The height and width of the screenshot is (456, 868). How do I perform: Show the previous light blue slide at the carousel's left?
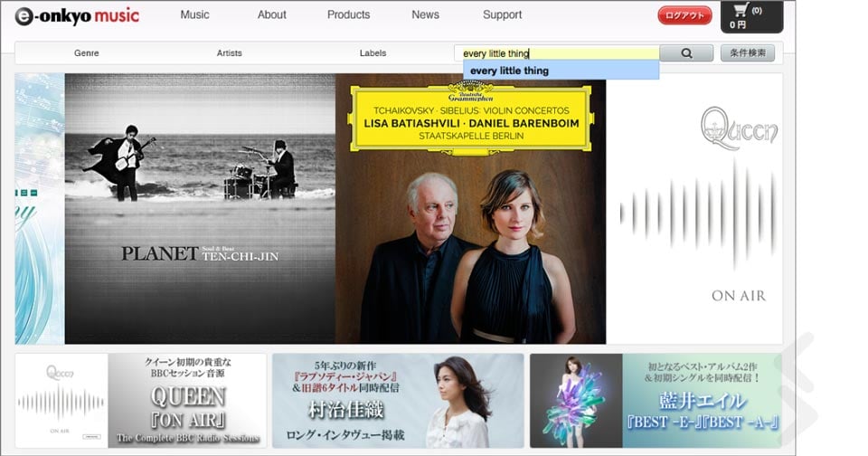[x=40, y=208]
